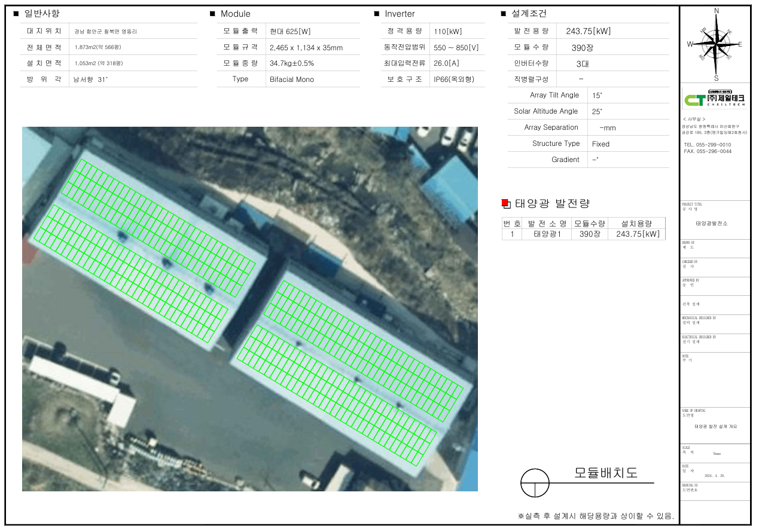Click the black bullet before Module heading
This screenshot has width=762, height=532.
[212, 14]
